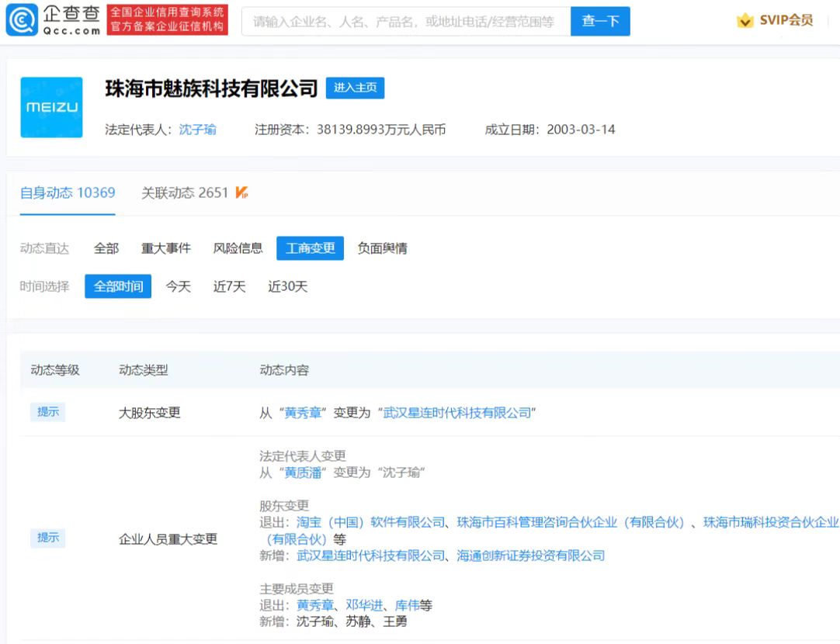Click 成立日期 2003-03-14 text
Image resolution: width=840 pixels, height=644 pixels.
(550, 130)
